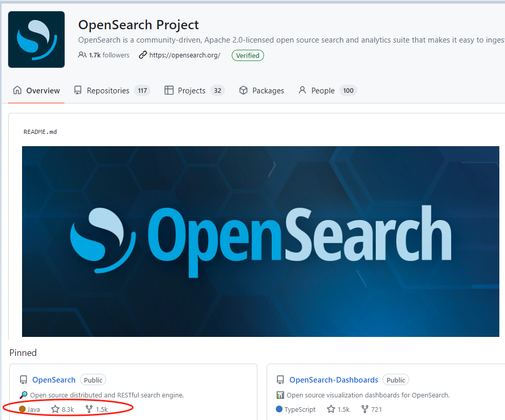Click the 32 projects counter

click(x=217, y=90)
